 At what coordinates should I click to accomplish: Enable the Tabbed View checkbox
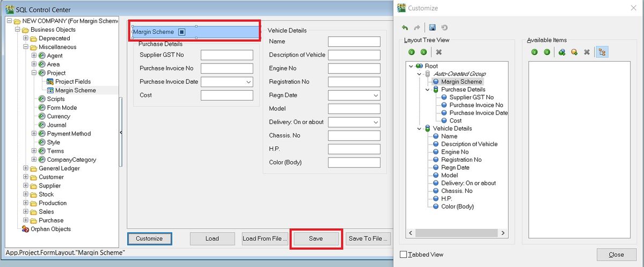click(x=404, y=255)
